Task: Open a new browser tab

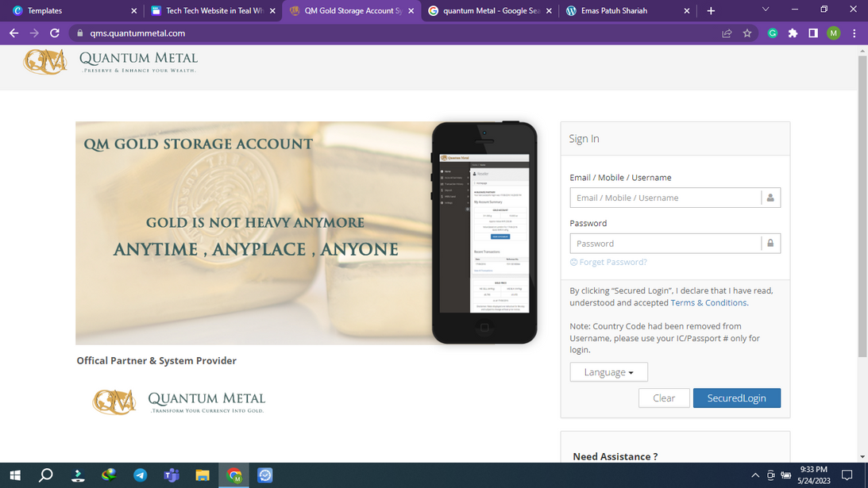Action: [711, 10]
